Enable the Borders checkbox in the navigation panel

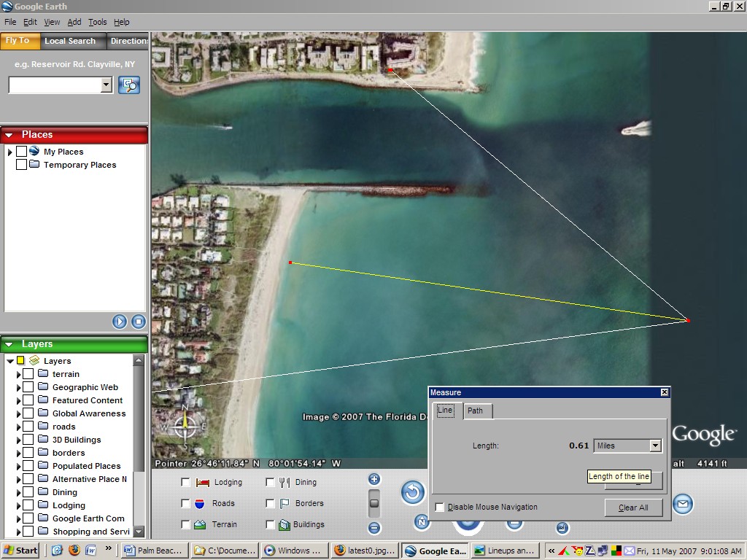270,503
